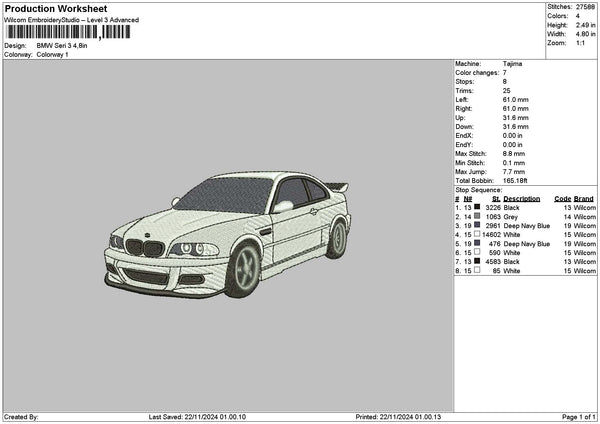The image size is (600, 424).
Task: Click the barcode below the worksheet title
Action: tap(67, 32)
